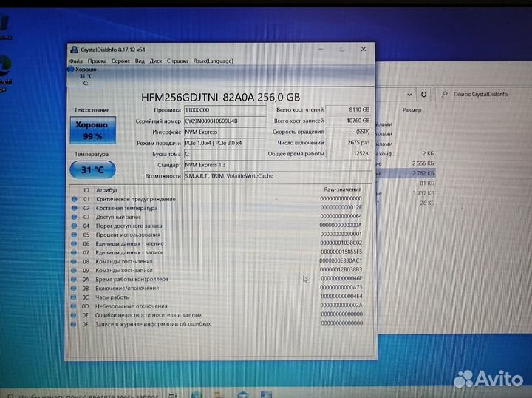
Task: Select the C: drive status entry Хорошо 31 °C
Action: tap(83, 76)
